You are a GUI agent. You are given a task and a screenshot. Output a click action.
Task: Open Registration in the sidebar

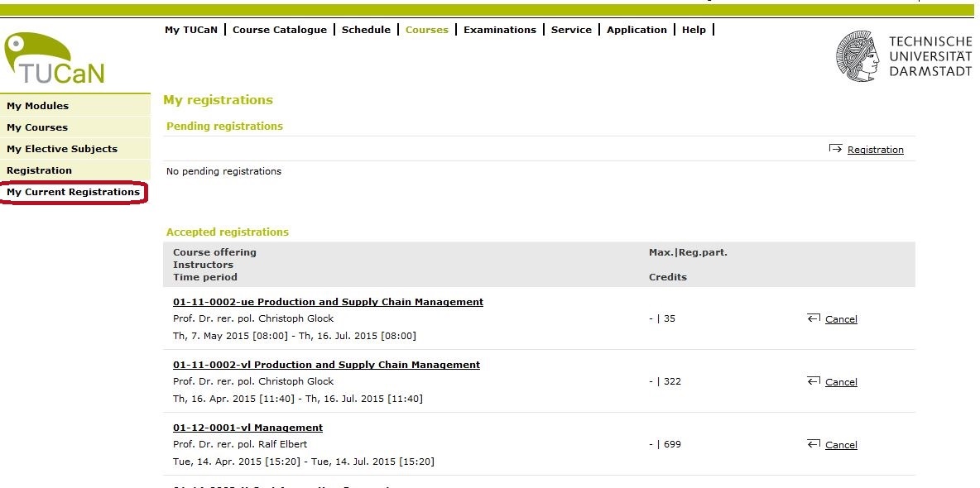[x=75, y=170]
